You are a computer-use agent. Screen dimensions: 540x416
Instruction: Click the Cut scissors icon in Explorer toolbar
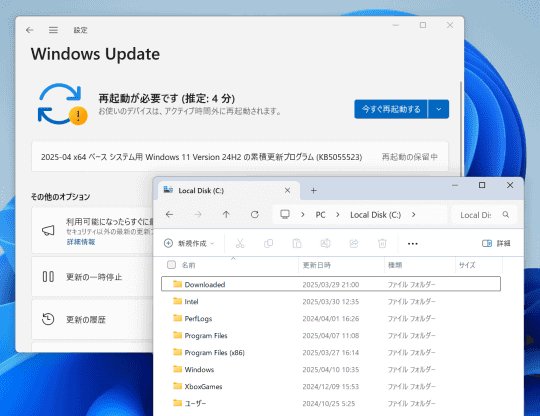click(240, 243)
